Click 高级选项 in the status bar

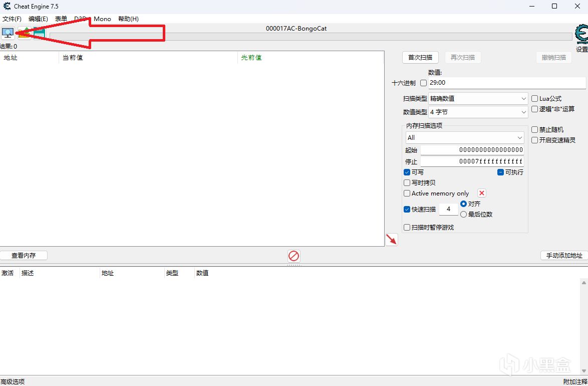tap(13, 382)
